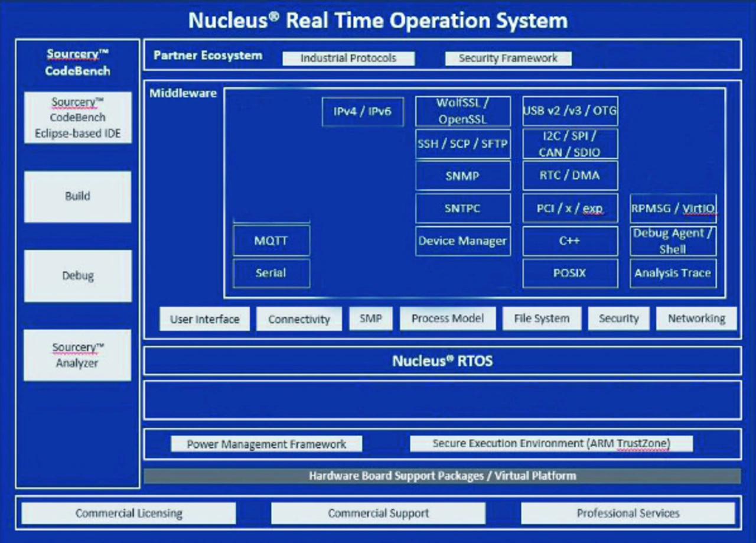Click the RPMSG / VirtIO box
756x543 pixels.
[x=673, y=209]
